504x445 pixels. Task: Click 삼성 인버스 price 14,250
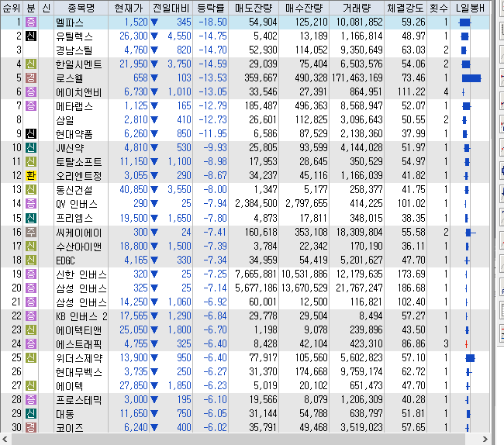(133, 302)
